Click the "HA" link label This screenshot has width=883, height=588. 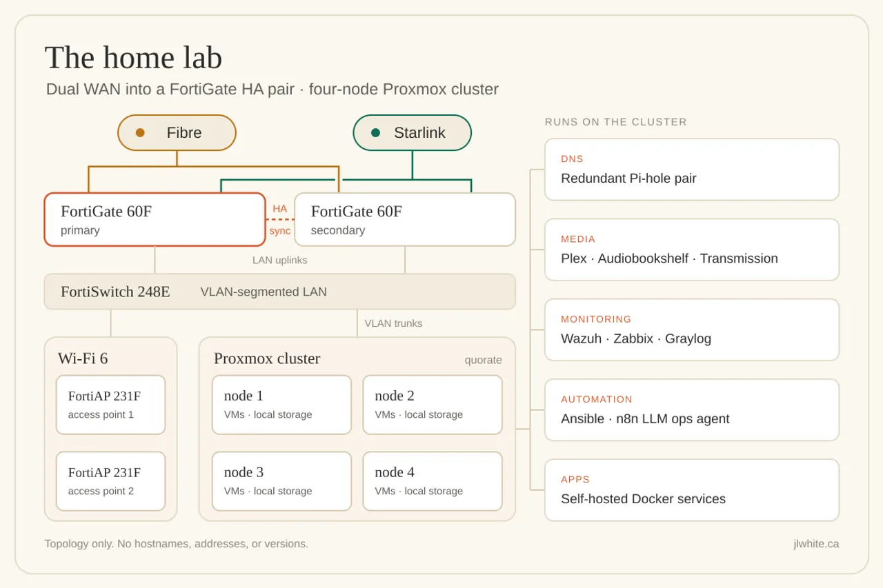279,209
